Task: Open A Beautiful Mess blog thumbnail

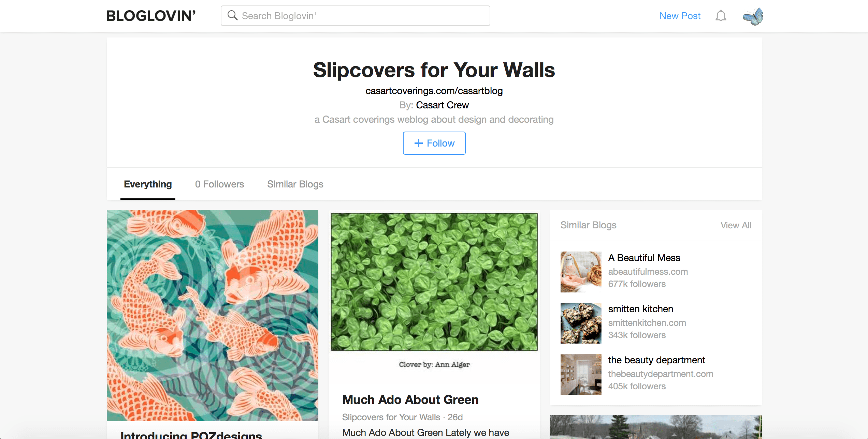Action: [580, 272]
